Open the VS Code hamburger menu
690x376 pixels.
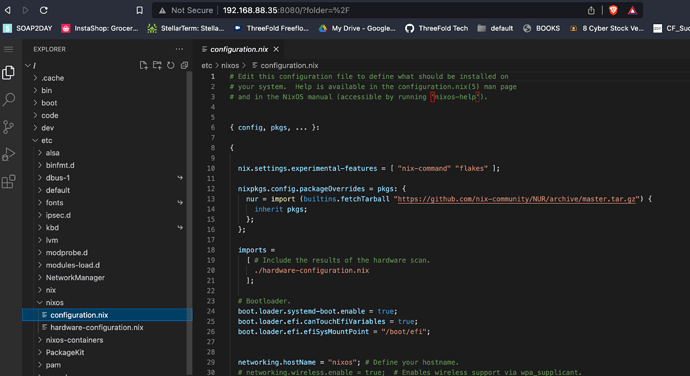tap(8, 49)
